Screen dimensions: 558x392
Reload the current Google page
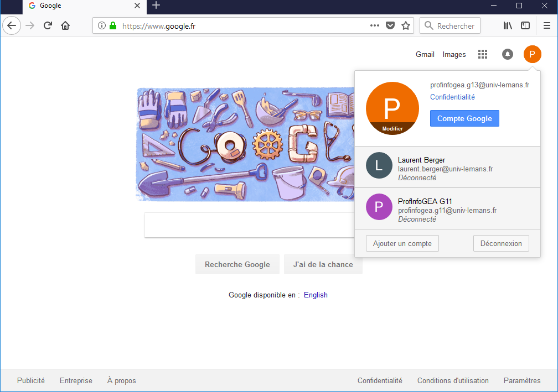[48, 25]
